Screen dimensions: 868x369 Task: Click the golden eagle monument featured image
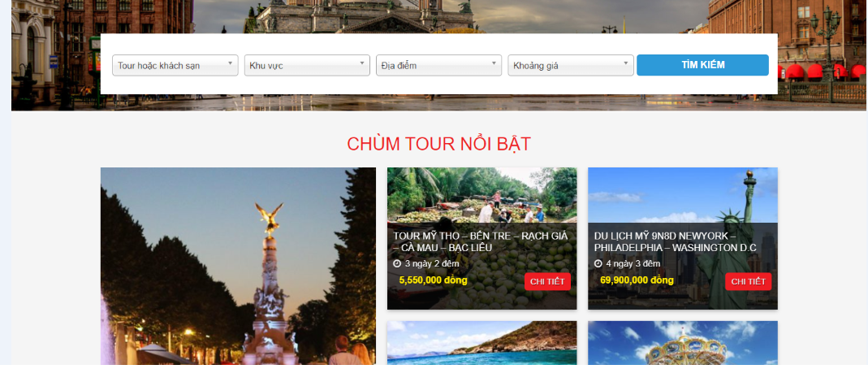click(x=238, y=266)
